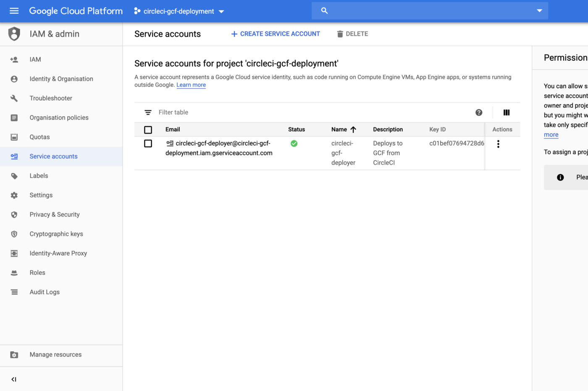Image resolution: width=588 pixels, height=391 pixels.
Task: Click the Description column header
Action: pyautogui.click(x=388, y=130)
